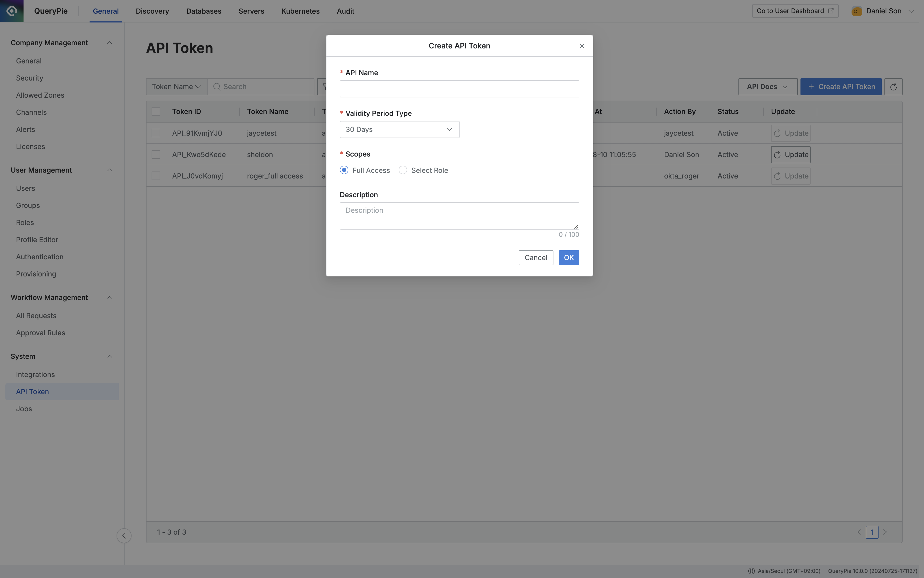Collapse the Company Management section
This screenshot has width=924, height=578.
[x=110, y=43]
